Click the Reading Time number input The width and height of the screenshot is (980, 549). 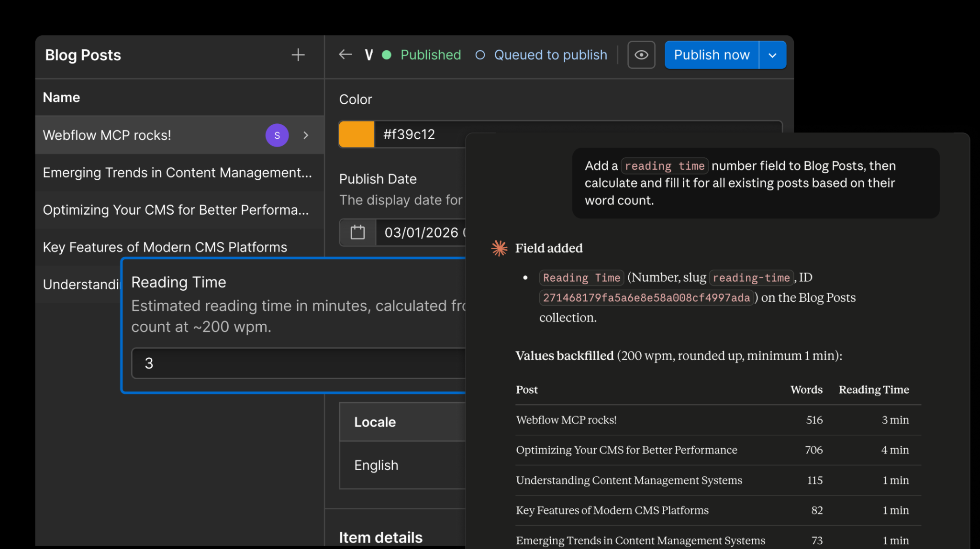point(297,363)
